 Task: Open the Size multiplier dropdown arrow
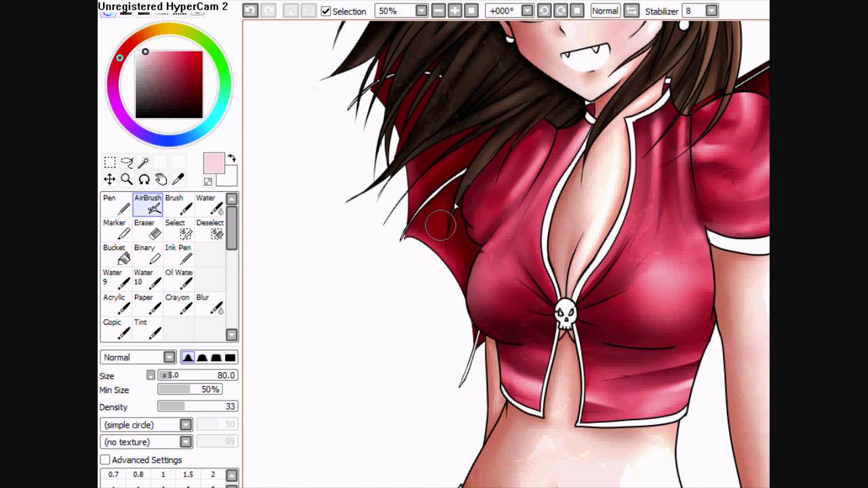pos(151,375)
